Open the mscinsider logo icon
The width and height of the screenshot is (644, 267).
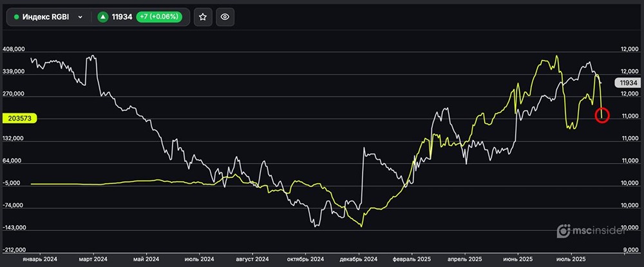(563, 230)
